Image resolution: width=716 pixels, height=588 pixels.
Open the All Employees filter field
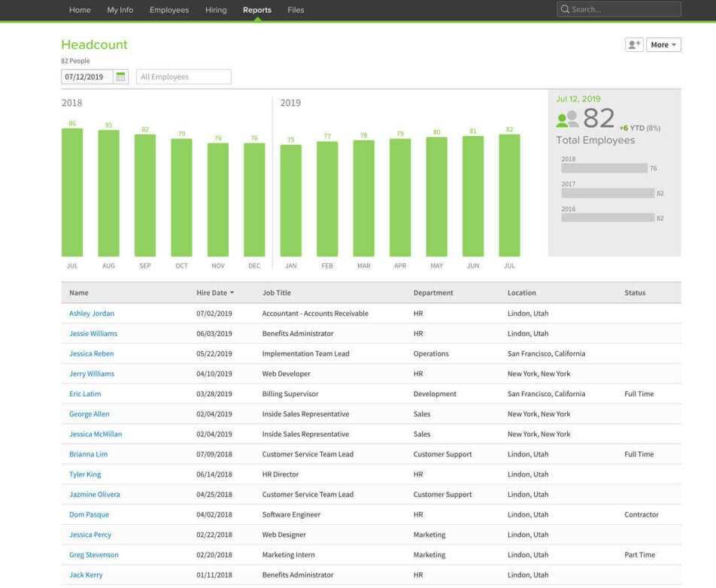pyautogui.click(x=182, y=76)
